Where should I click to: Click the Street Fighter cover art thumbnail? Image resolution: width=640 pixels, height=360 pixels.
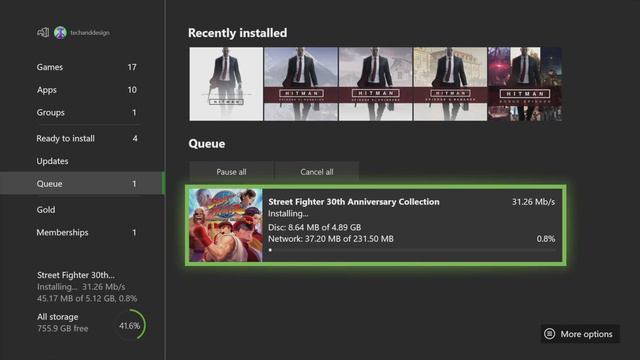pyautogui.click(x=226, y=225)
